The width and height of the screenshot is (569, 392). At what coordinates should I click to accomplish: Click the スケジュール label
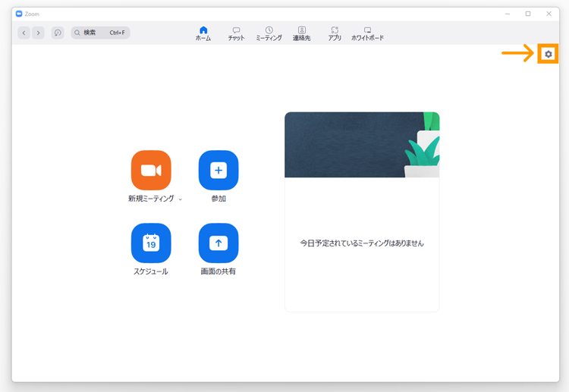151,271
